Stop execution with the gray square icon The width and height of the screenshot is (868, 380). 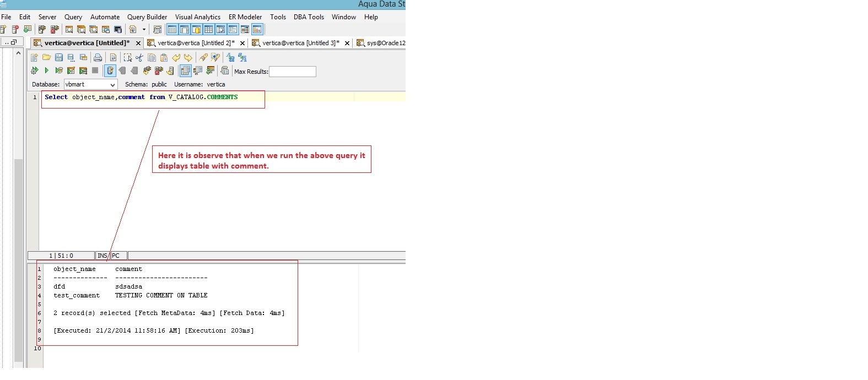pyautogui.click(x=95, y=70)
